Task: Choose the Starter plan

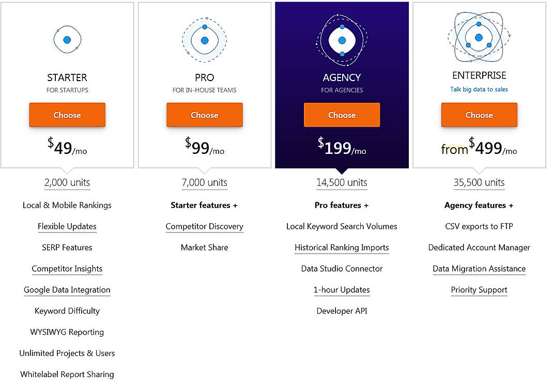Action: point(67,115)
